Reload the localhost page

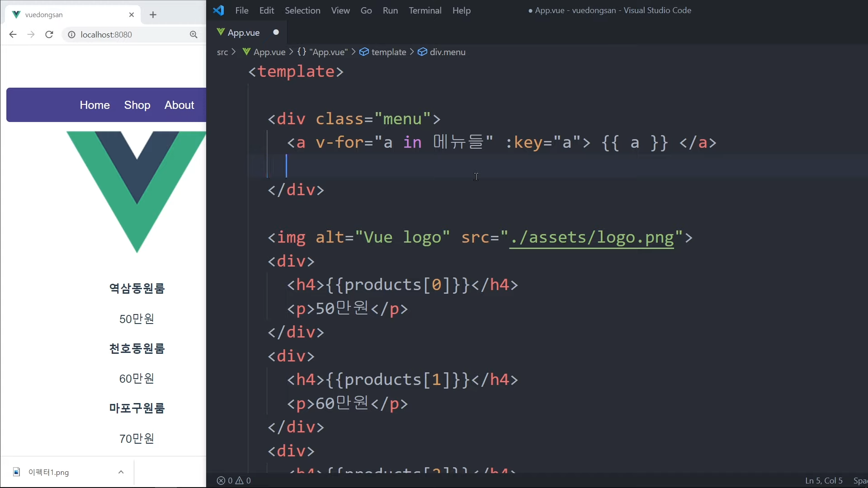pyautogui.click(x=49, y=34)
